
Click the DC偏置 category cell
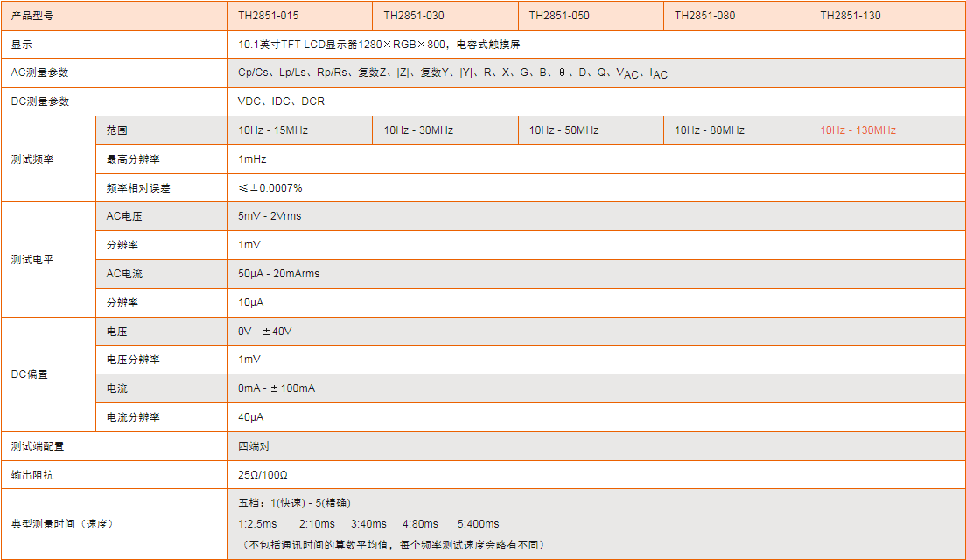click(x=29, y=374)
